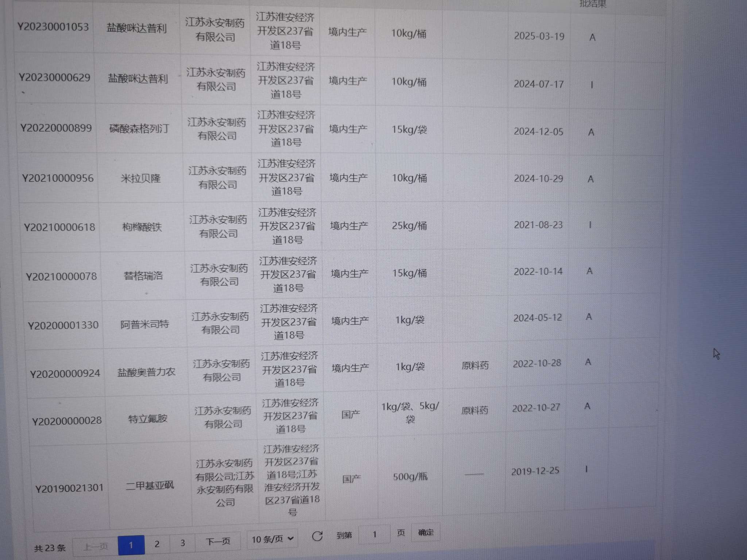Click 原料药 in the 盐酸奥普力农 row
Viewport: 747px width, 560px height.
click(475, 365)
